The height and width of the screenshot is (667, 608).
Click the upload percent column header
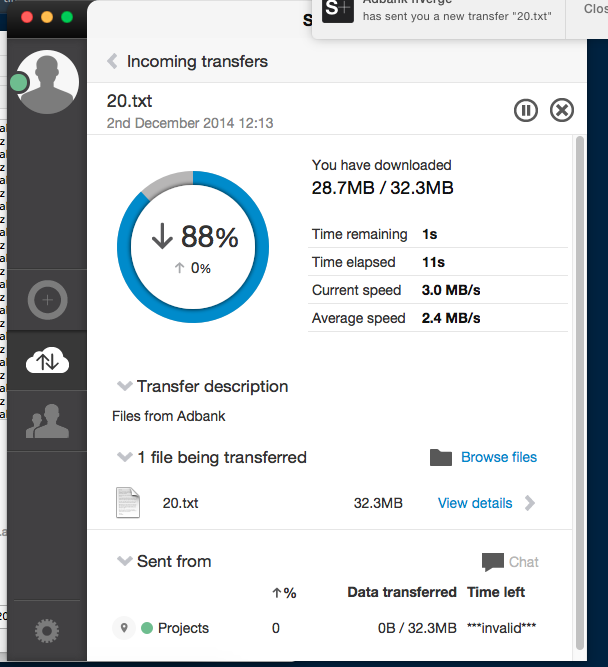[284, 593]
